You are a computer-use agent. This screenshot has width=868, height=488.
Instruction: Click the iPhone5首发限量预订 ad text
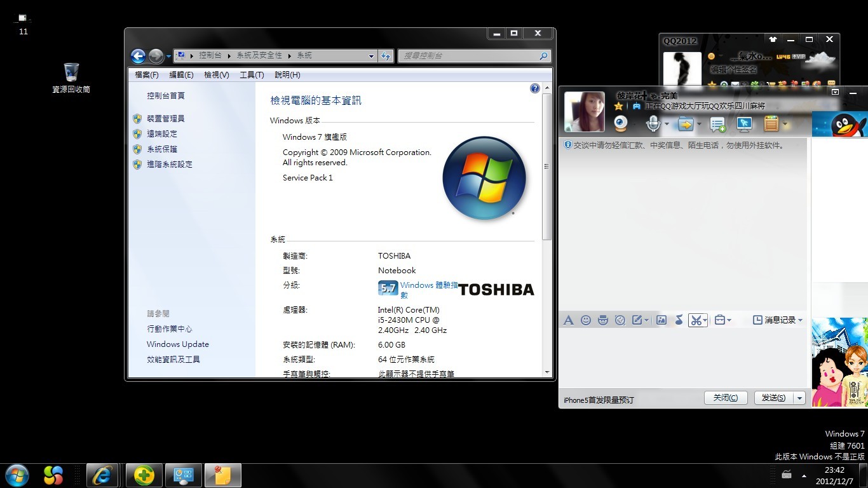tap(599, 400)
